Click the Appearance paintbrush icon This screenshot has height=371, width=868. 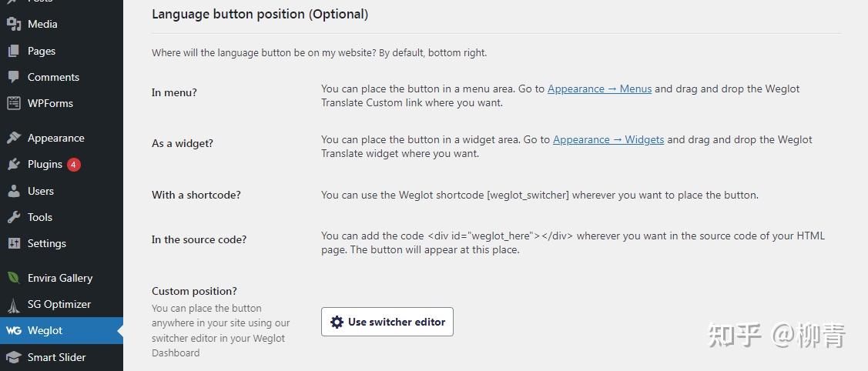(14, 138)
